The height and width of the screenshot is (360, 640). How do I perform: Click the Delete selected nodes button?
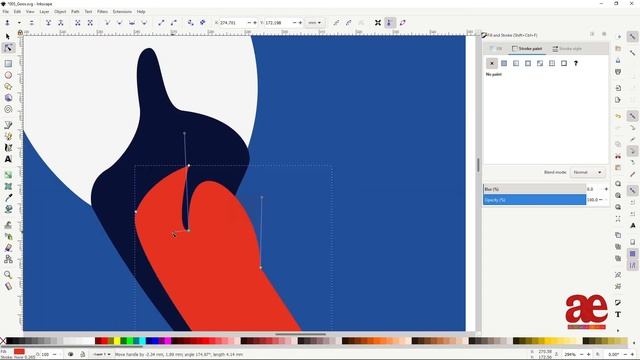[x=31, y=23]
